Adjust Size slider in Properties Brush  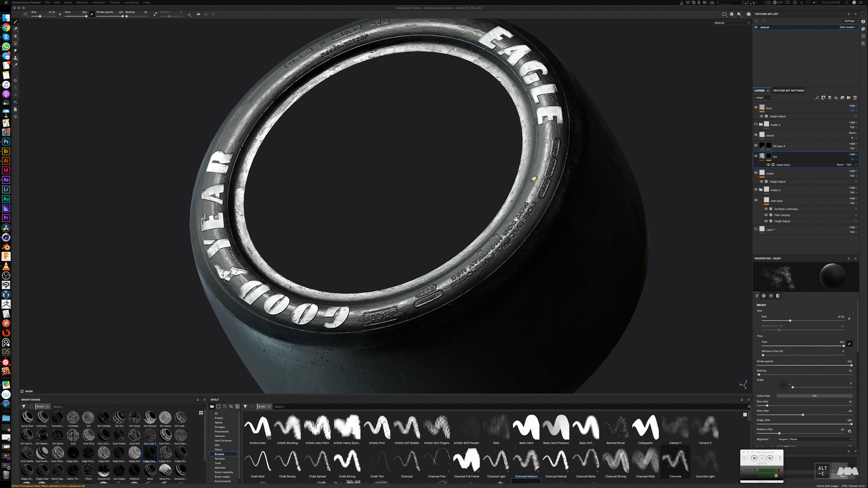pyautogui.click(x=803, y=321)
